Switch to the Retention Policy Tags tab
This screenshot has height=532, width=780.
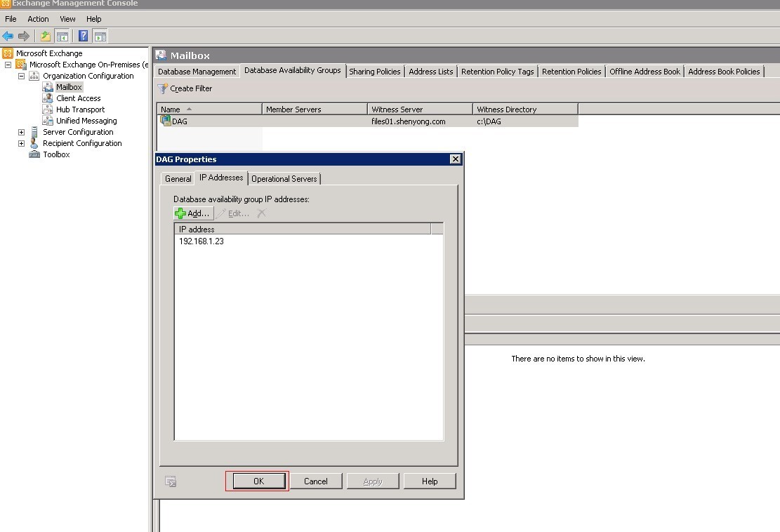pos(498,72)
